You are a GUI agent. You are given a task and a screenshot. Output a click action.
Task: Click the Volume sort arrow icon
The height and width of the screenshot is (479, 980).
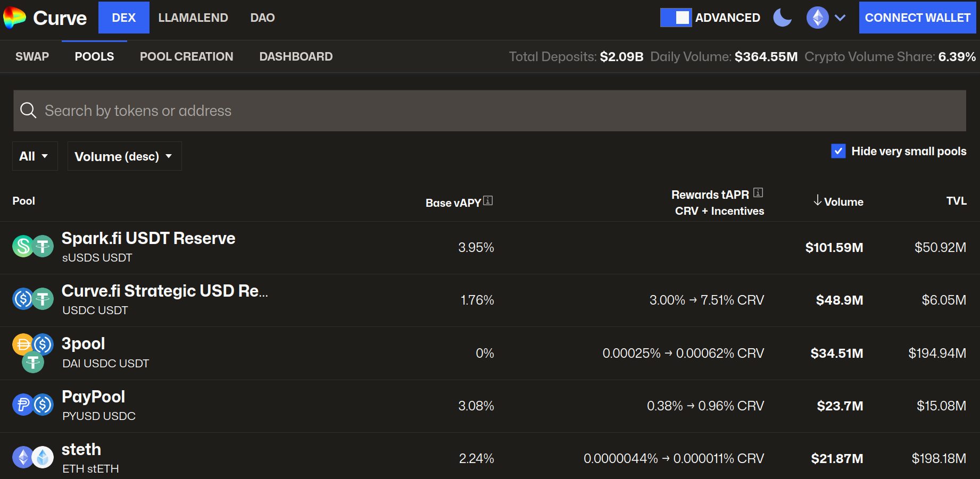(817, 200)
